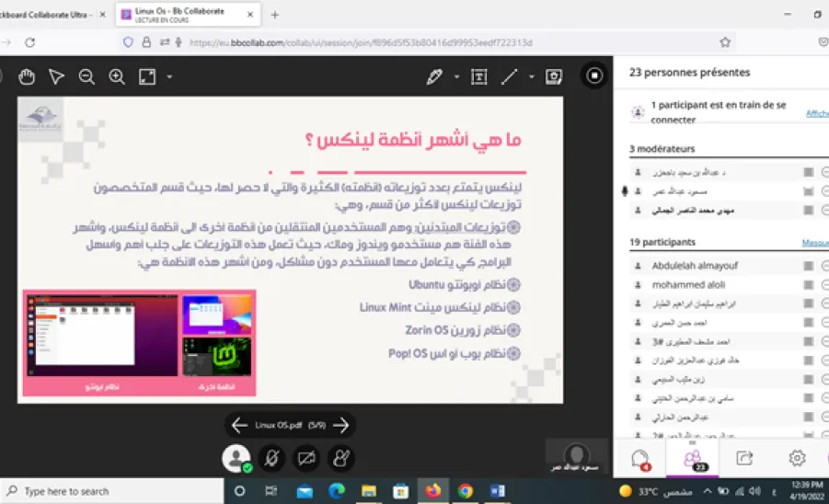The height and width of the screenshot is (504, 829).
Task: Open a new browser tab
Action: point(274,15)
